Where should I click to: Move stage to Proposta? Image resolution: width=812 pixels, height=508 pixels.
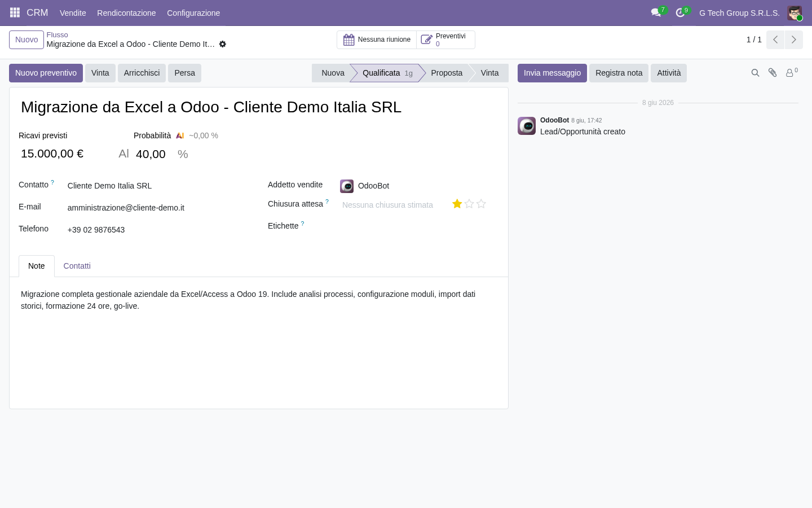click(447, 73)
